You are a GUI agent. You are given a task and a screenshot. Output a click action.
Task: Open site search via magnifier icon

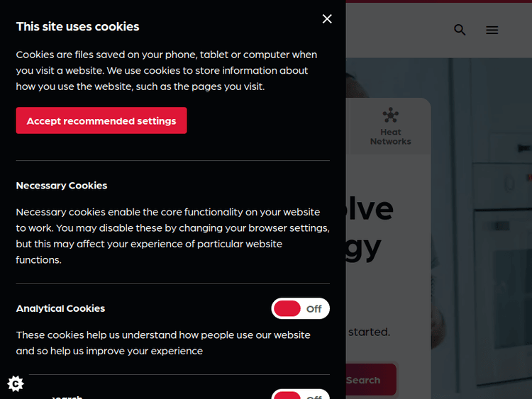(x=460, y=30)
